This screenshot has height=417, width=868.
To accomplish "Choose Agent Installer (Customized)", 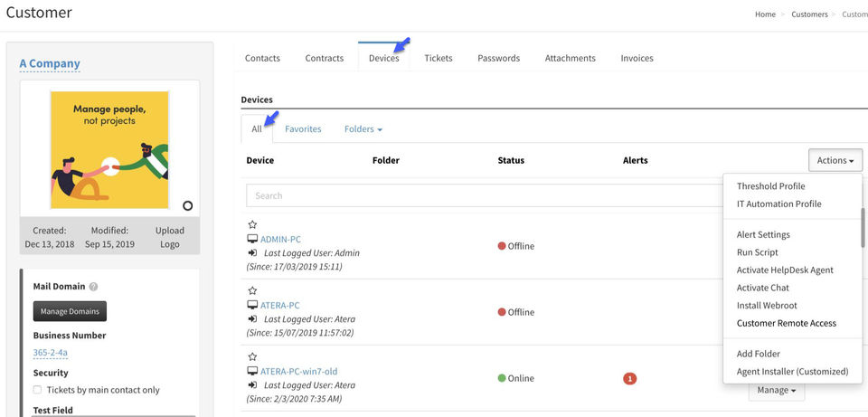I will (792, 372).
